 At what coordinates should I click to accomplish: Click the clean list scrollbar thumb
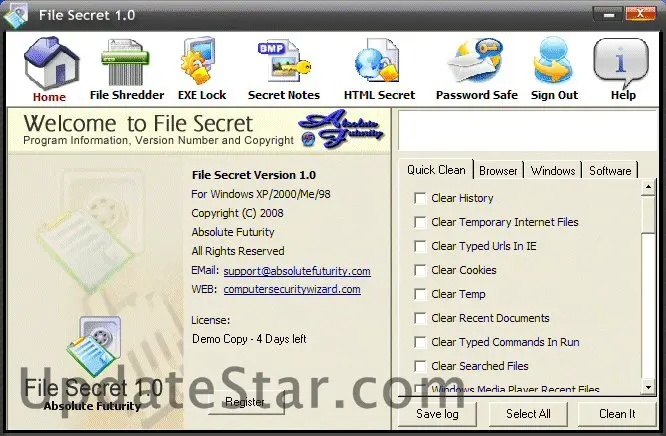click(648, 214)
